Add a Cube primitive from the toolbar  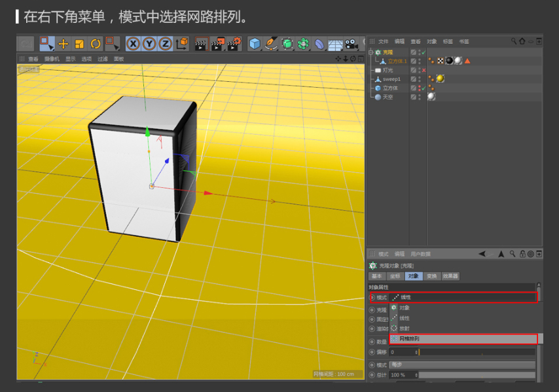pos(255,44)
